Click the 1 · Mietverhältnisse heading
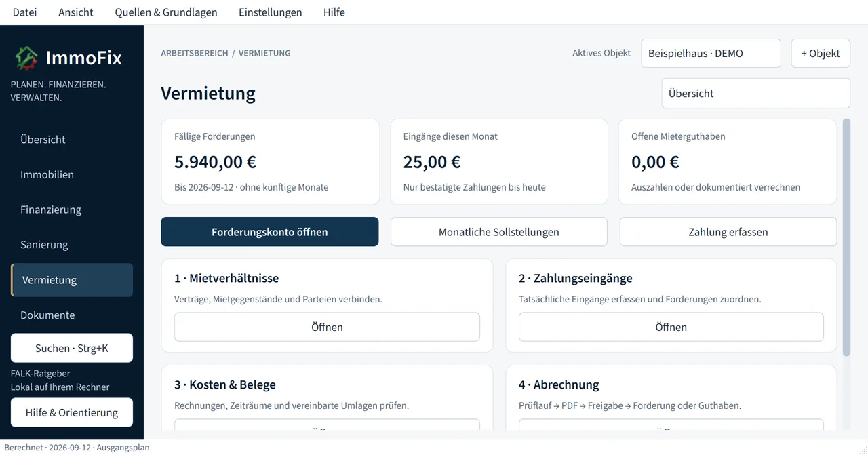Image resolution: width=868 pixels, height=455 pixels. click(x=226, y=278)
